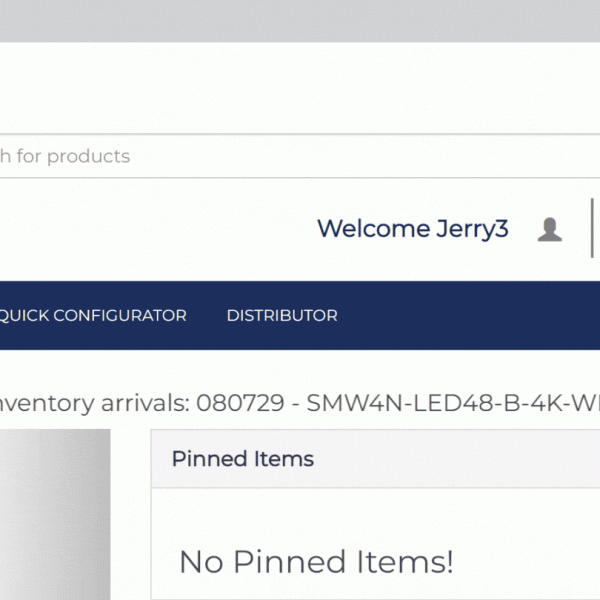Click blank header space left of Welcome
Image resolution: width=600 pixels, height=600 pixels.
150,229
